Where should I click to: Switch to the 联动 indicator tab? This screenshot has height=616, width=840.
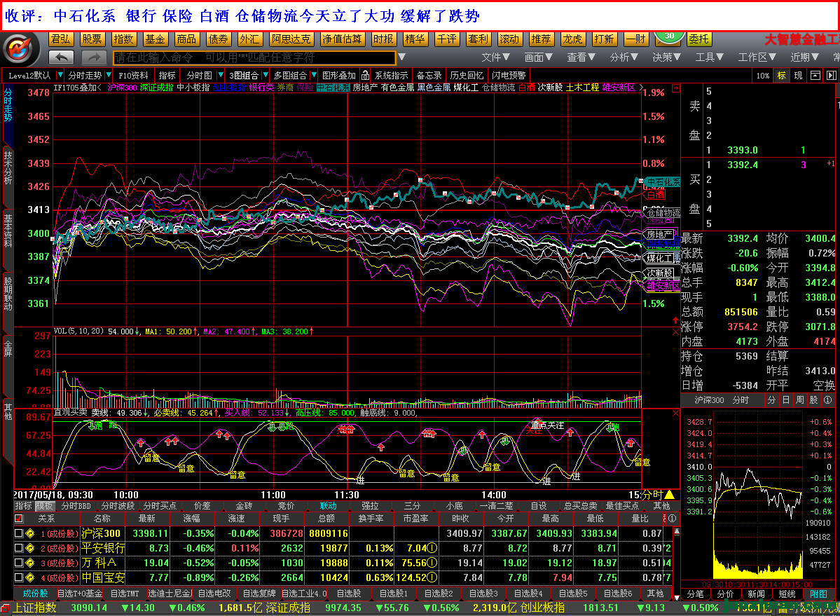(x=328, y=506)
